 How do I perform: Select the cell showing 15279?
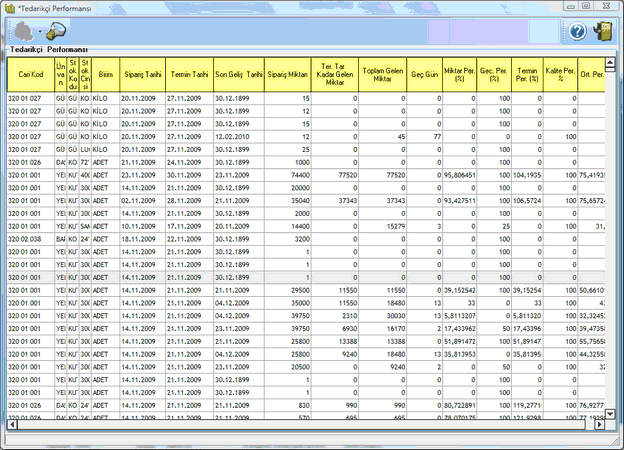pyautogui.click(x=382, y=226)
